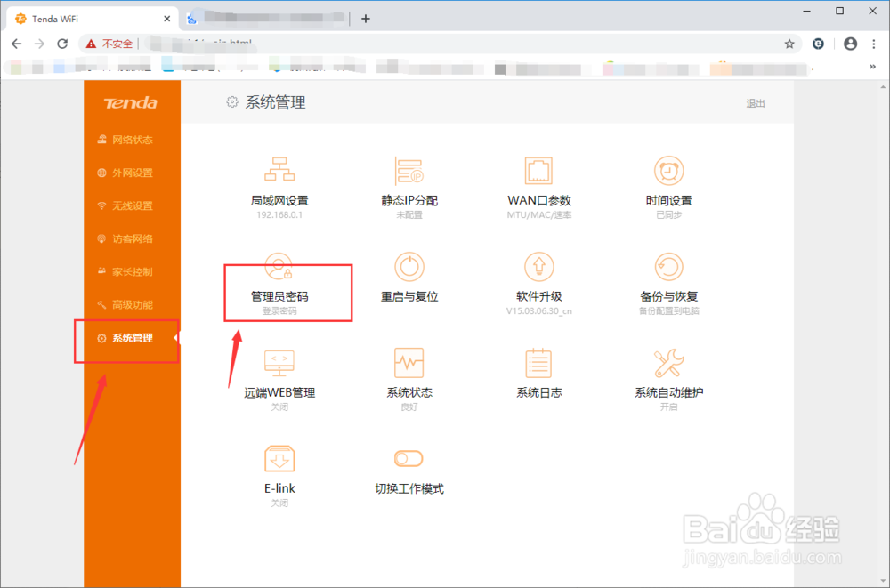Open the LAN settings (局域网设置) icon
Viewport: 890px width, 588px height.
pos(279,169)
